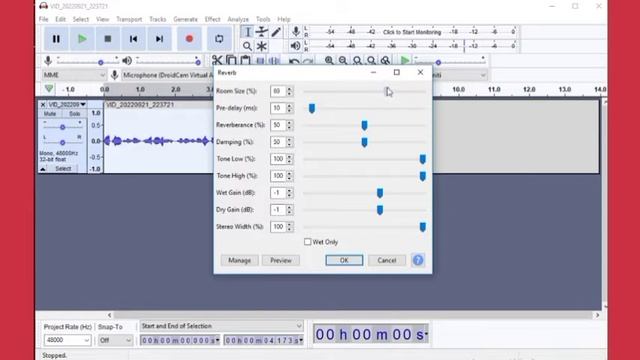Click the Zoom Out icon
This screenshot has width=640, height=360.
click(x=343, y=61)
